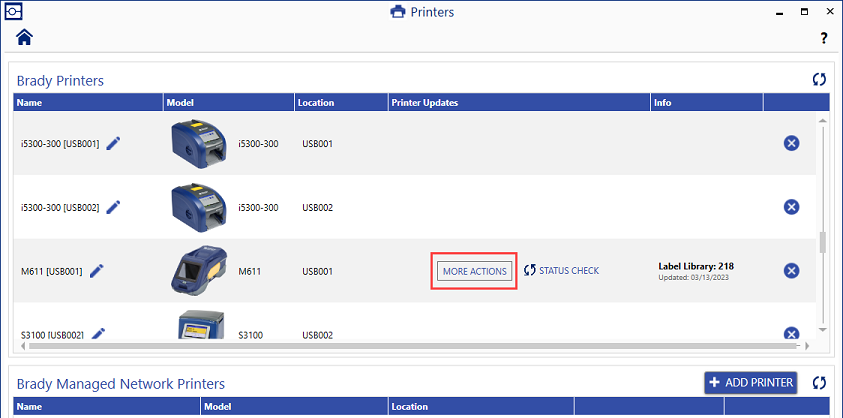The height and width of the screenshot is (418, 843).
Task: Click the Printer Updates column header
Action: [x=519, y=102]
